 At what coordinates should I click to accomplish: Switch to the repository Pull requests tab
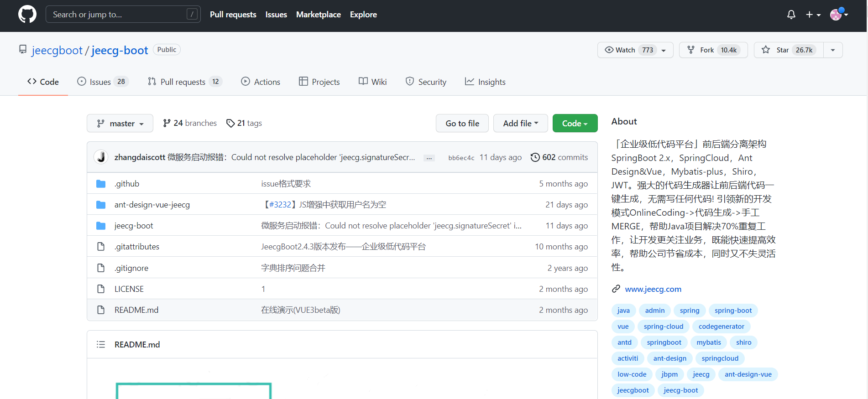tap(184, 82)
